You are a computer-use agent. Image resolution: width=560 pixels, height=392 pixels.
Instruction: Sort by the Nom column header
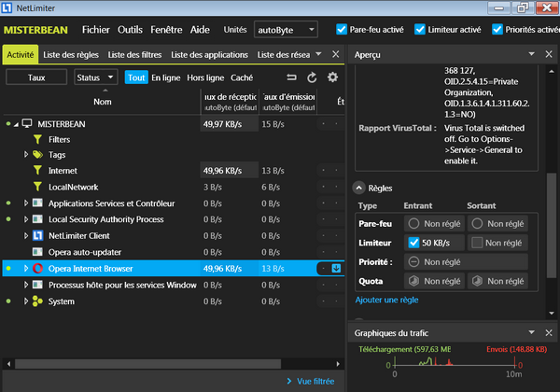102,102
